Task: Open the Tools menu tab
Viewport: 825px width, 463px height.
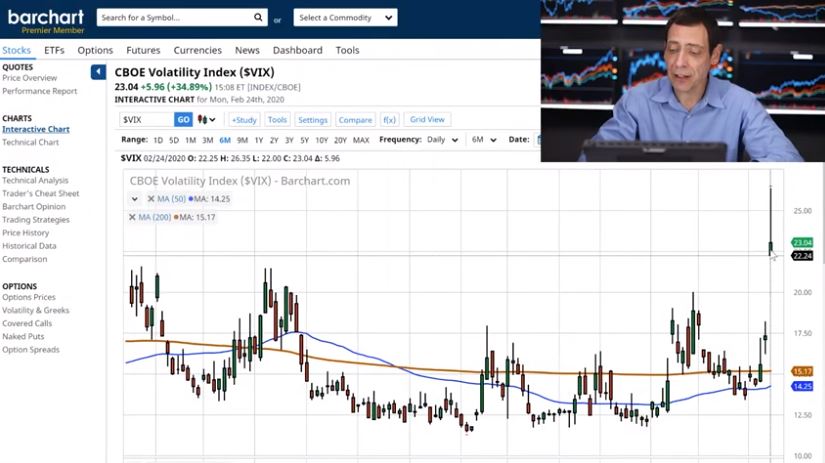Action: tap(347, 50)
